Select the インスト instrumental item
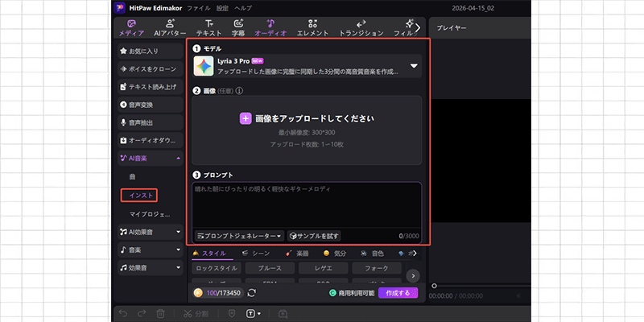Screen dimensions: 644x322 (139, 196)
